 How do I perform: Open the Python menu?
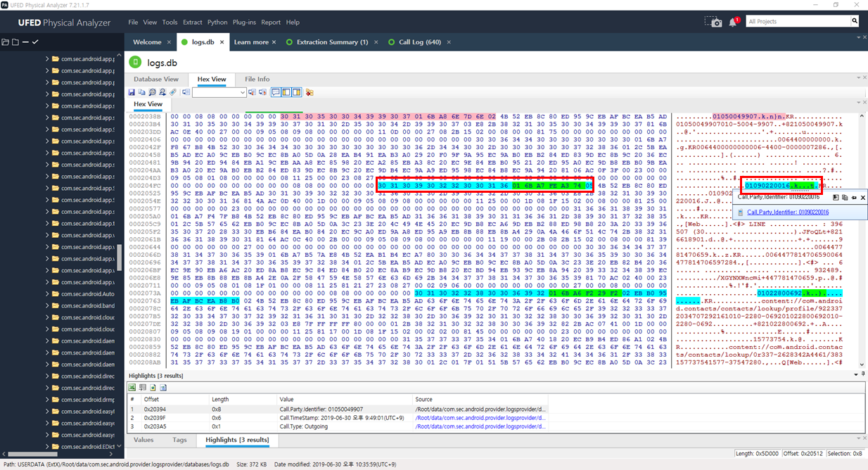tap(217, 22)
